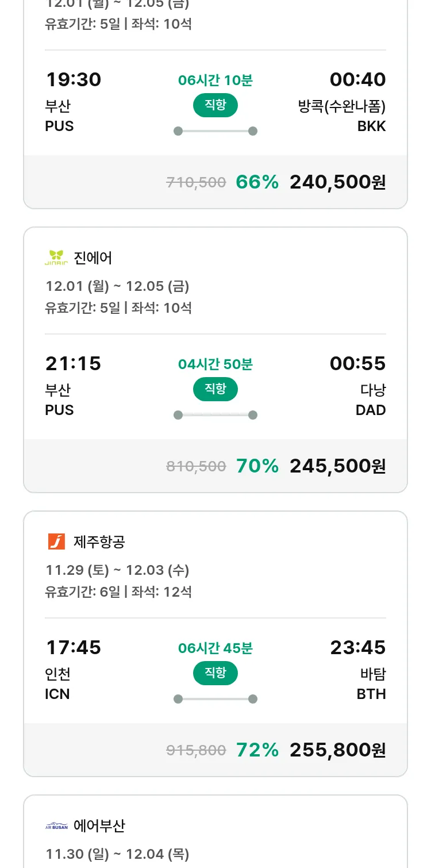Select the 직항 badge on the Bangkok flight
This screenshot has width=431, height=868.
(x=215, y=105)
